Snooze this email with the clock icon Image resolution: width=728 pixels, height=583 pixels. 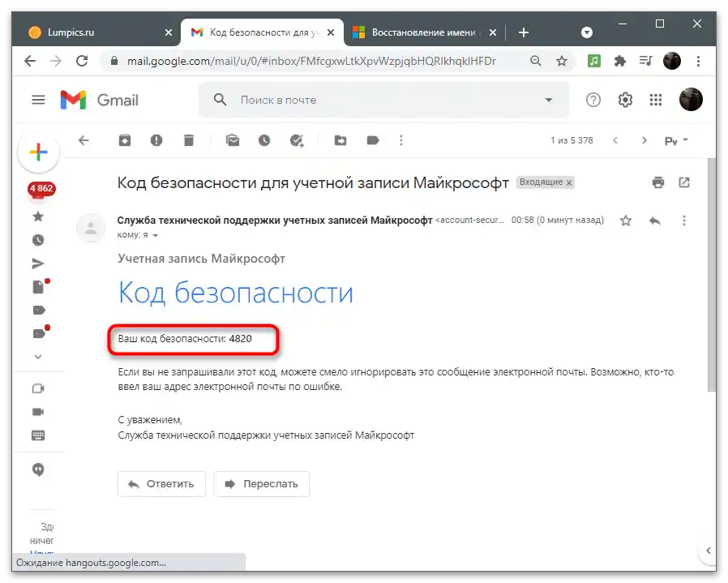(x=264, y=140)
